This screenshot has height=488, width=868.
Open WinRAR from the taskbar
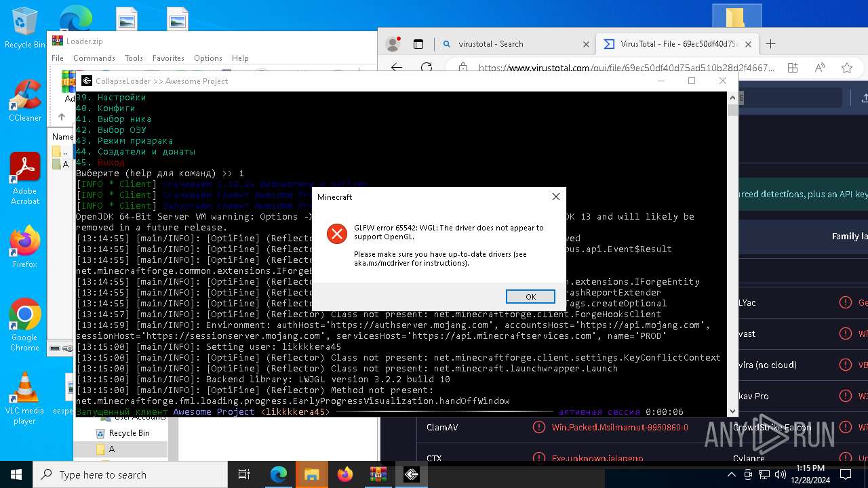(x=378, y=474)
